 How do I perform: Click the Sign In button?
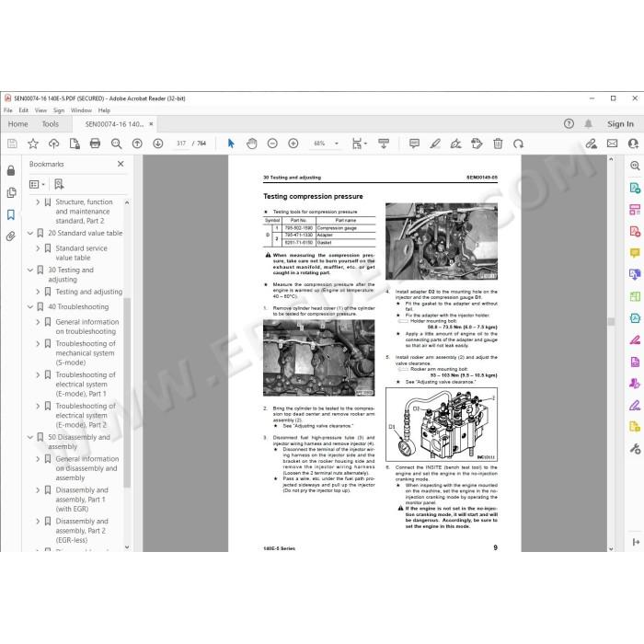(x=620, y=123)
